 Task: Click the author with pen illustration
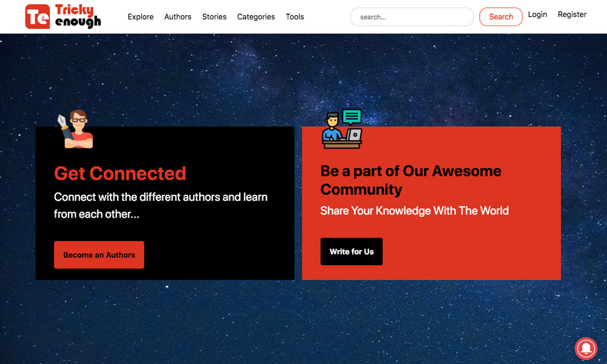(x=75, y=129)
